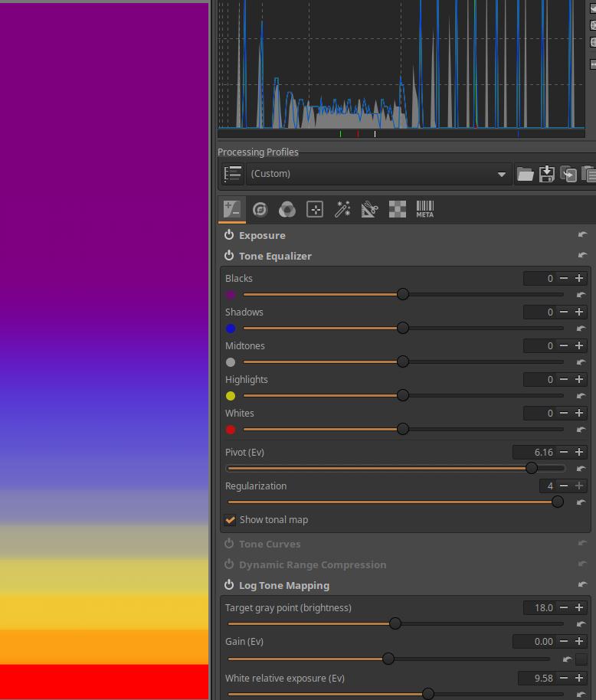
Task: Open the Local editing tab icon
Action: click(x=315, y=209)
